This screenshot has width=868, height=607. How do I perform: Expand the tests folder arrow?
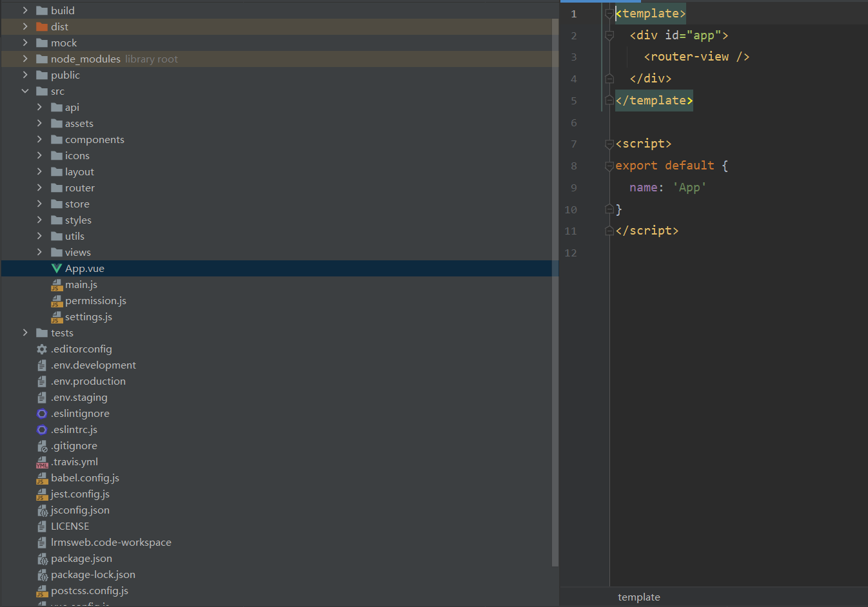25,332
